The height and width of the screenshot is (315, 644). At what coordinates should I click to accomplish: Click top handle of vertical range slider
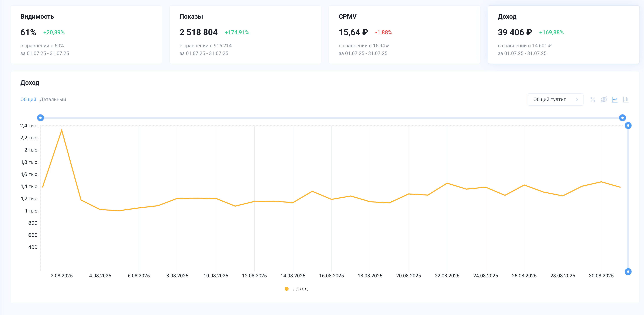click(628, 125)
